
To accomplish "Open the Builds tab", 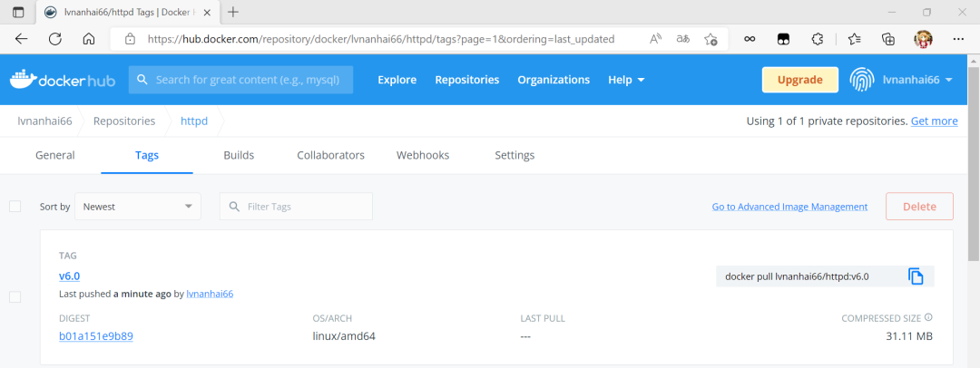I will tap(239, 155).
